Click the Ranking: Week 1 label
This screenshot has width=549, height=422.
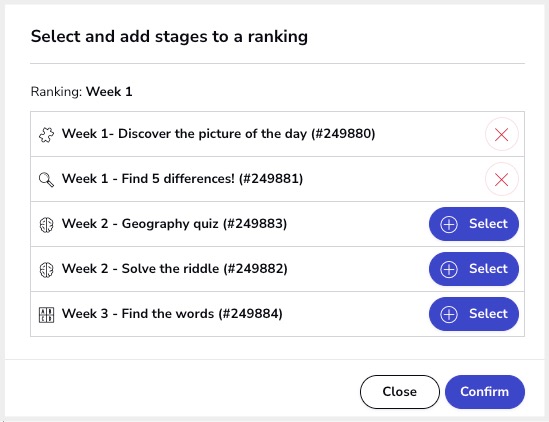82,92
